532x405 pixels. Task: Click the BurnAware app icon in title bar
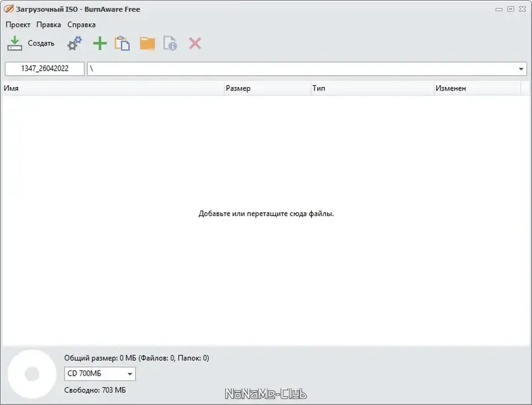[9, 9]
